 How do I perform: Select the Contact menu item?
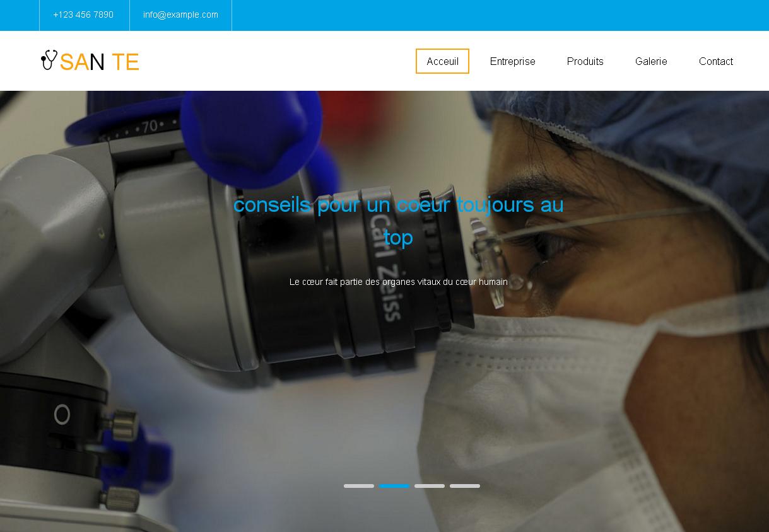715,61
